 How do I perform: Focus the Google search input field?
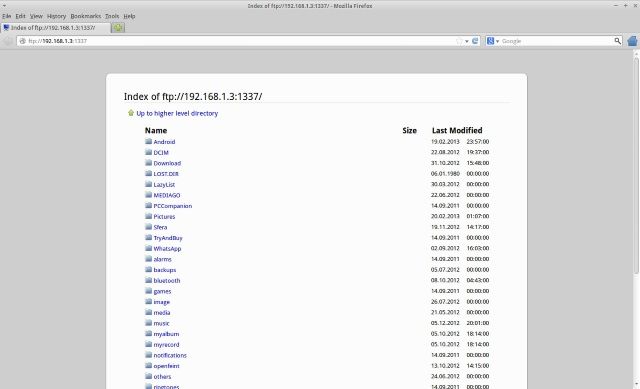pyautogui.click(x=557, y=41)
